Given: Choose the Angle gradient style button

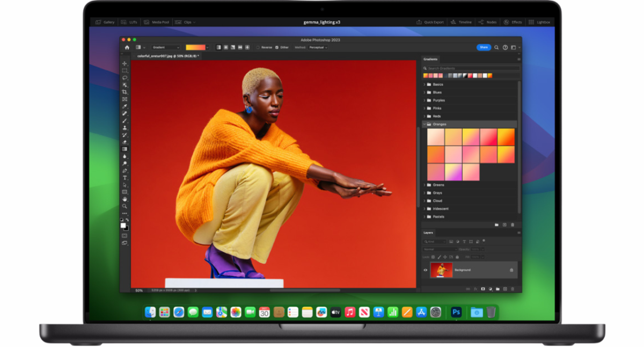Looking at the screenshot, I should pos(233,47).
